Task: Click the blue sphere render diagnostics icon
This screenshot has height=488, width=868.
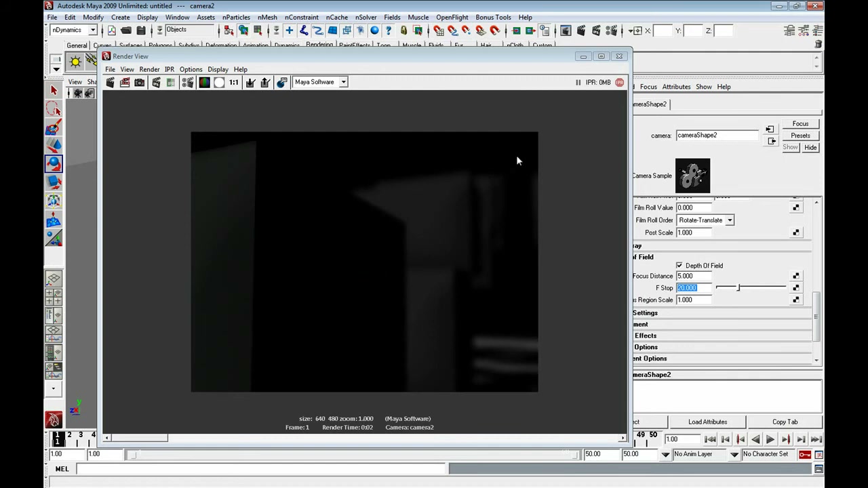Action: [x=282, y=82]
